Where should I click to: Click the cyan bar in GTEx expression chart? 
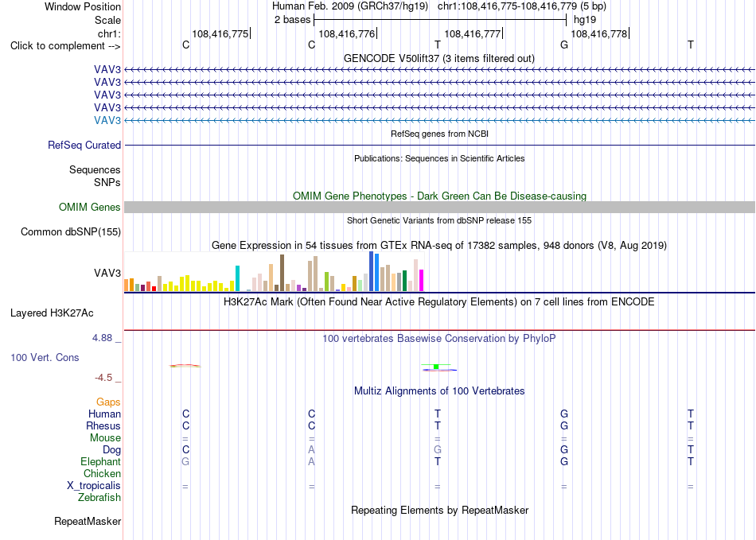[237, 278]
